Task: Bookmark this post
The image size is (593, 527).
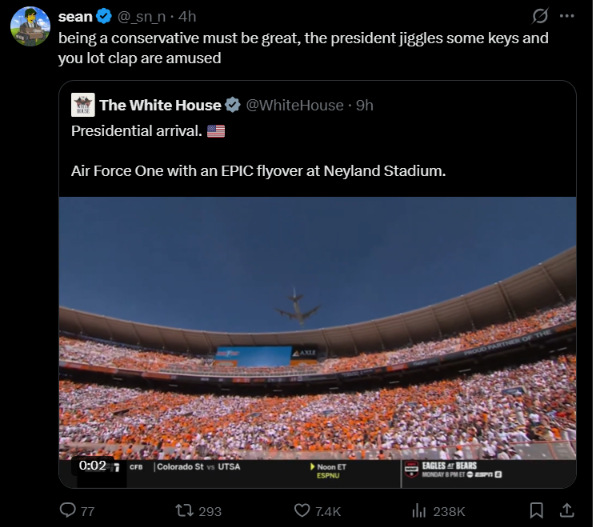Action: click(536, 510)
